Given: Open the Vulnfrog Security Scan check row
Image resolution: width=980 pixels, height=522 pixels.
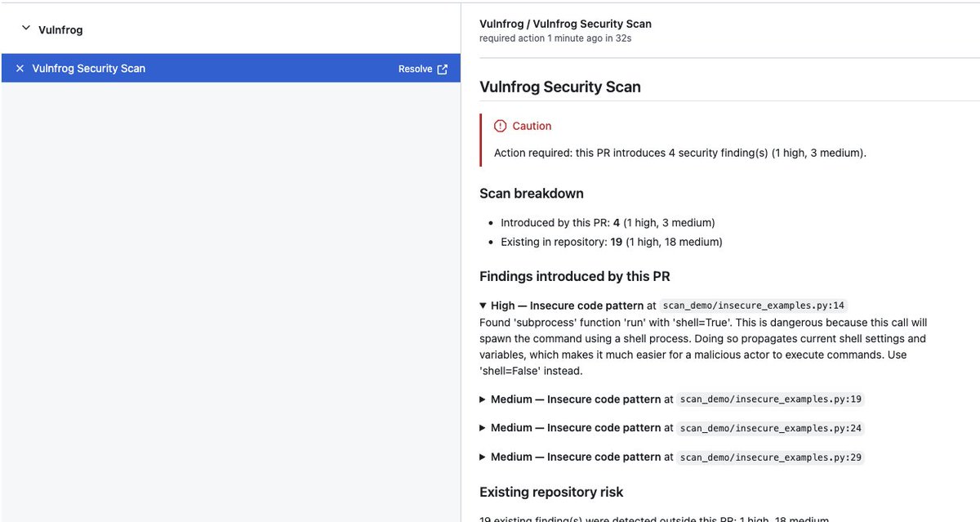Looking at the screenshot, I should click(x=230, y=69).
